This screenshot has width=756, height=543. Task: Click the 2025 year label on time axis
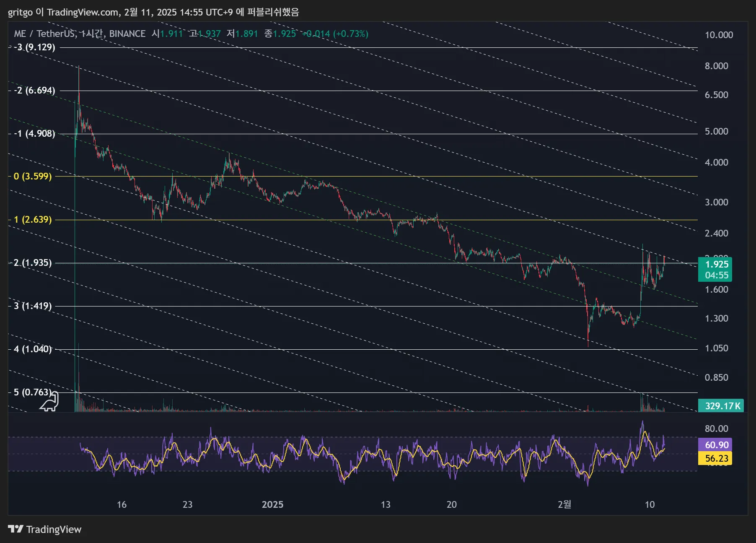272,504
